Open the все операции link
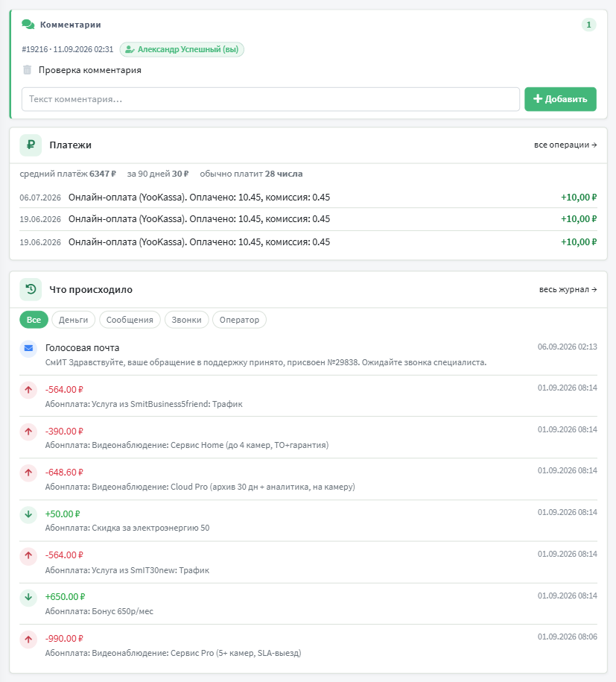This screenshot has height=682, width=616. click(565, 145)
